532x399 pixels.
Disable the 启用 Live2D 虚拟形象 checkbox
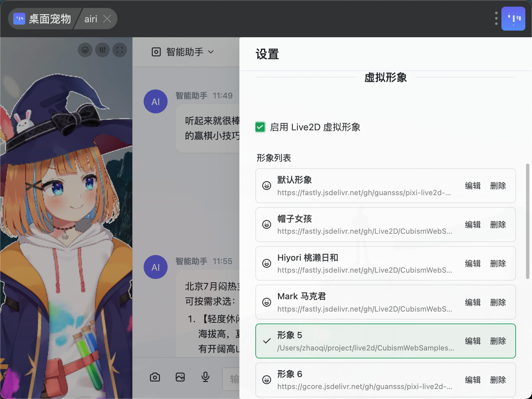260,127
